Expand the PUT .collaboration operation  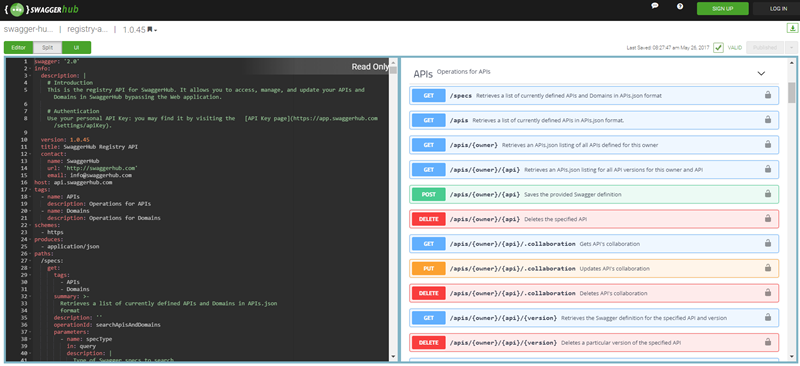click(x=594, y=268)
